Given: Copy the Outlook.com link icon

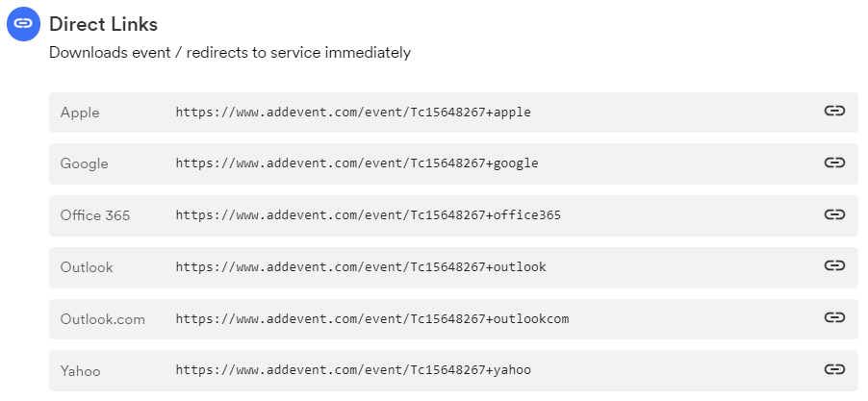Looking at the screenshot, I should click(834, 317).
